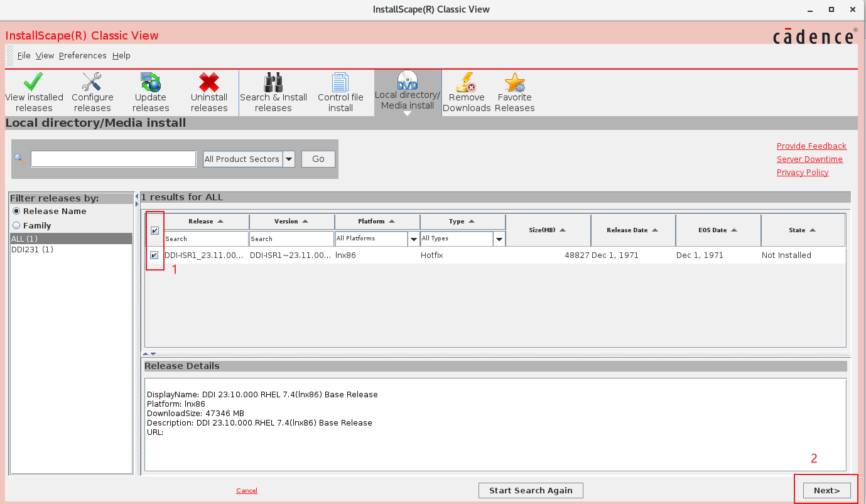866x504 pixels.
Task: Open View installed releases toolbar icon
Action: 34,83
